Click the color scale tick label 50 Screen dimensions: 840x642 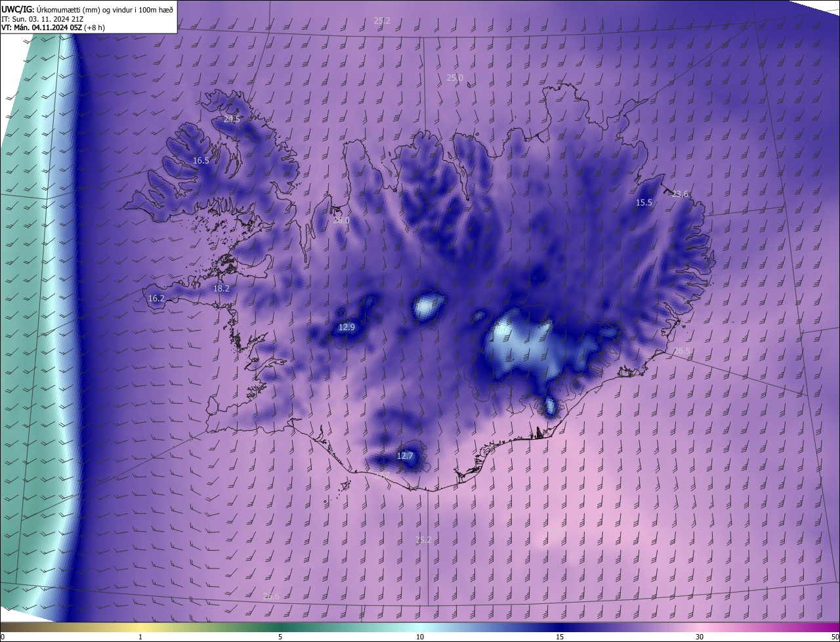tap(835, 637)
